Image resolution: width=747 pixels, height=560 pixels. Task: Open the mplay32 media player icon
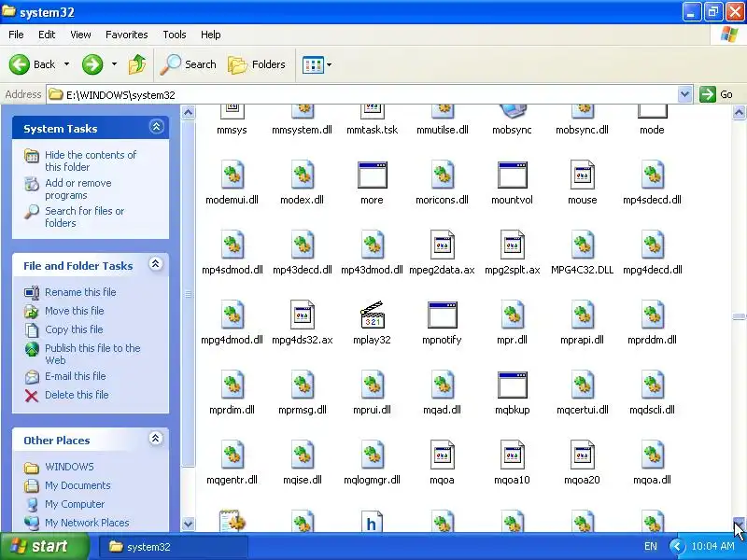click(372, 315)
